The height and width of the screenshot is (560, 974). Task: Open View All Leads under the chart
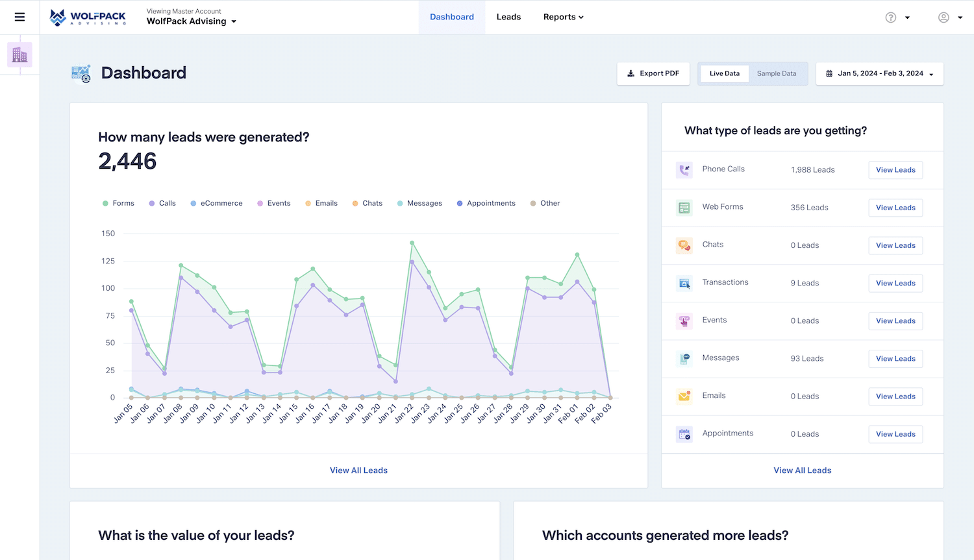click(x=358, y=470)
